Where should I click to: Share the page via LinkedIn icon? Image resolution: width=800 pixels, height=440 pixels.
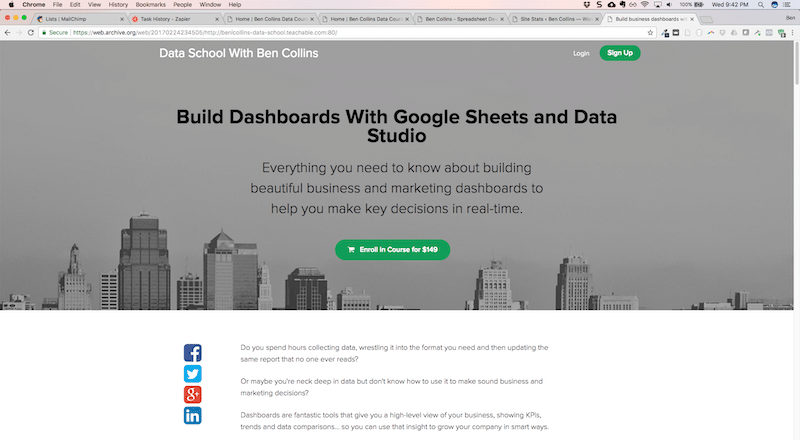(192, 415)
